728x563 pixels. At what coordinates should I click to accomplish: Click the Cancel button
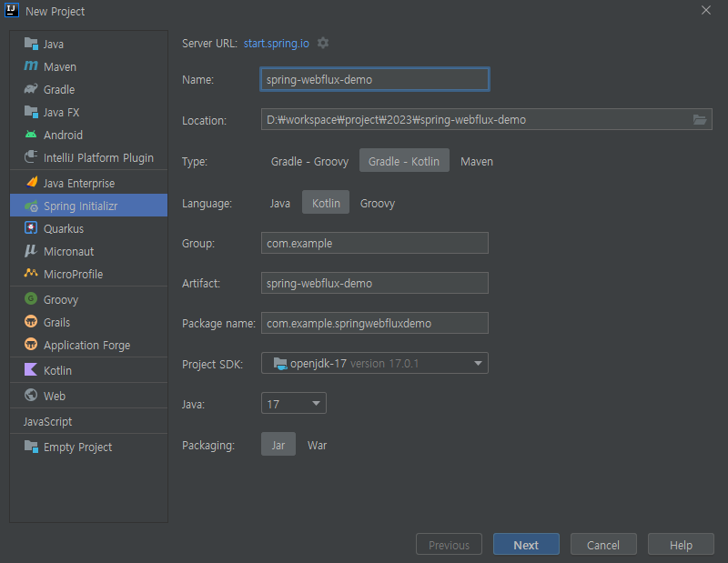coord(603,545)
